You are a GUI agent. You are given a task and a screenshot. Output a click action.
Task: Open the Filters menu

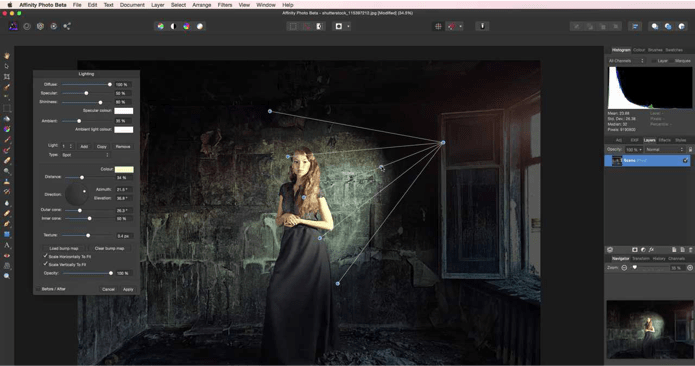tap(225, 5)
